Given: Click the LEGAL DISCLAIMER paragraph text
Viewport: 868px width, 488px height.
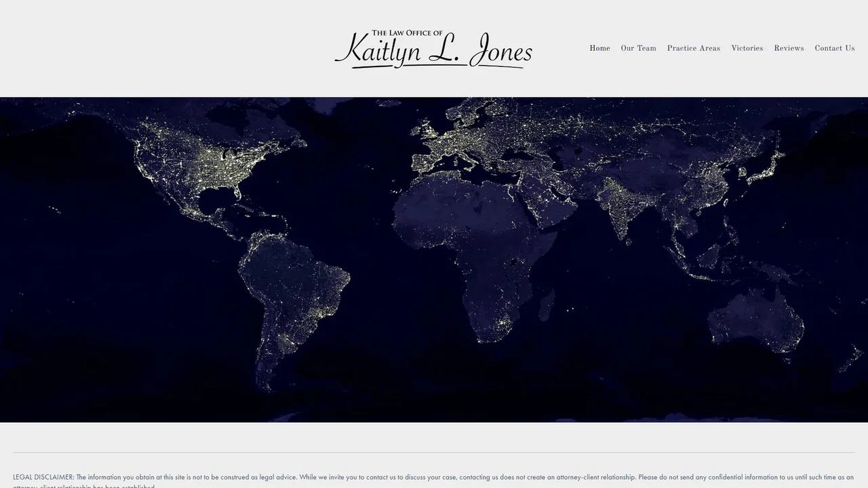Looking at the screenshot, I should click(433, 480).
